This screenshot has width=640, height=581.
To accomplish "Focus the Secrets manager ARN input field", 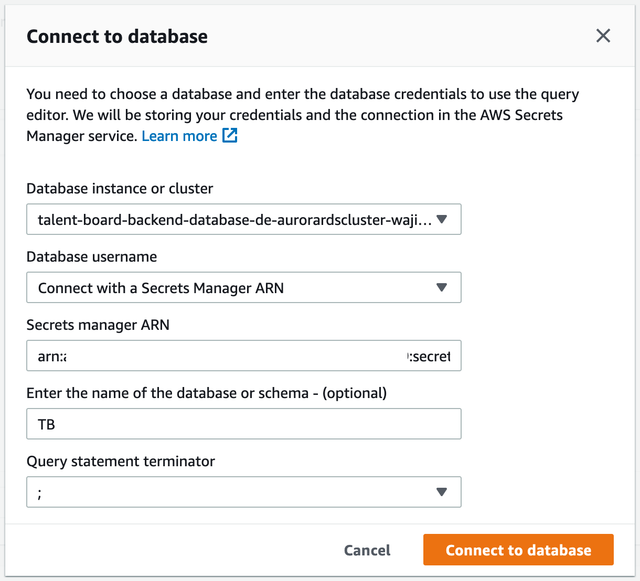I will click(x=243, y=356).
